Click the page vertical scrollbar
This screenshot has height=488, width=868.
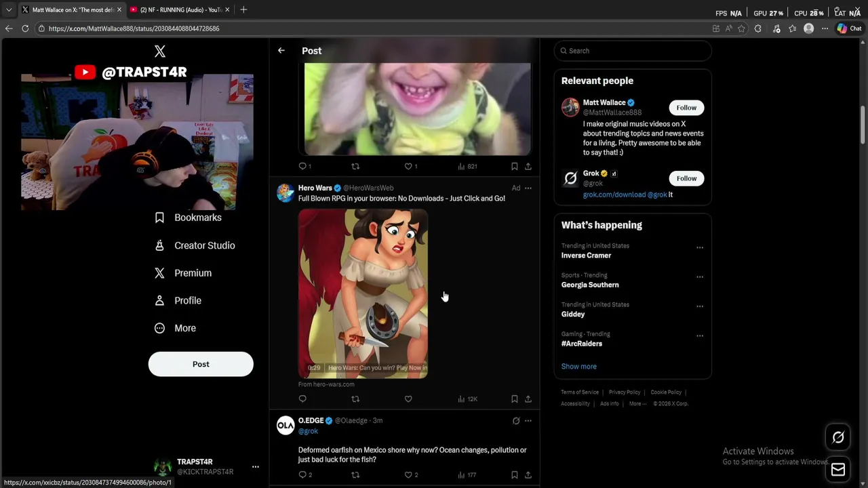pos(863,124)
